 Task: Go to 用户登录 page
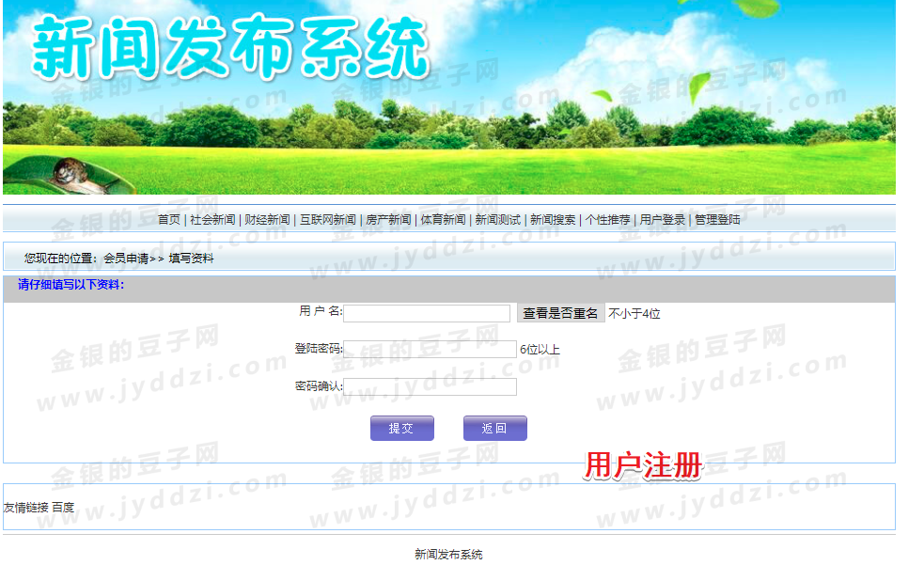(x=662, y=220)
